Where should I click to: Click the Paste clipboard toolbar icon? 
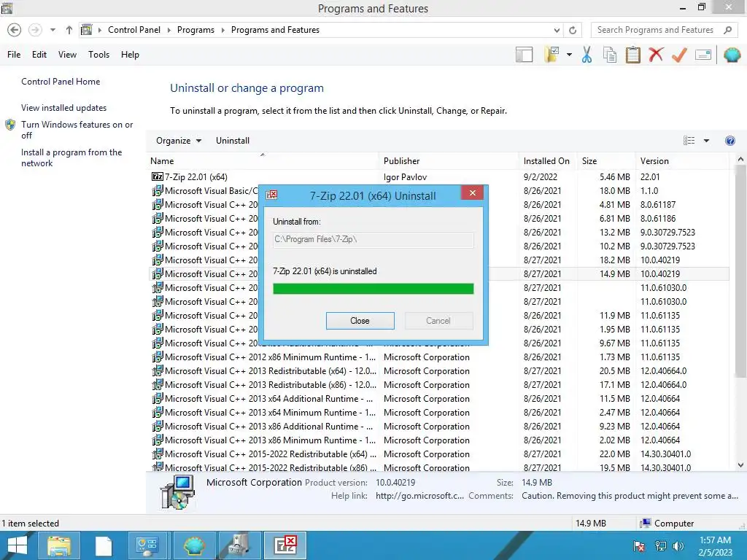point(632,55)
